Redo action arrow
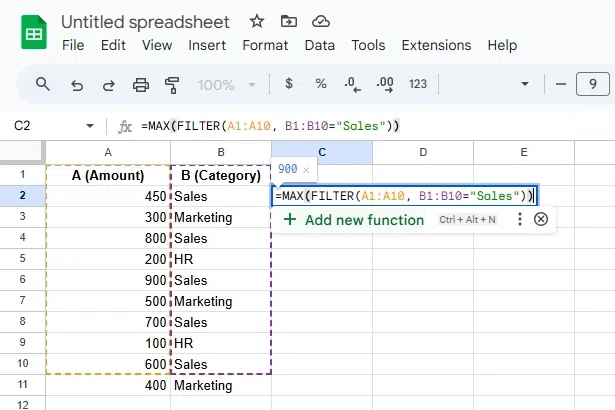 tap(109, 85)
